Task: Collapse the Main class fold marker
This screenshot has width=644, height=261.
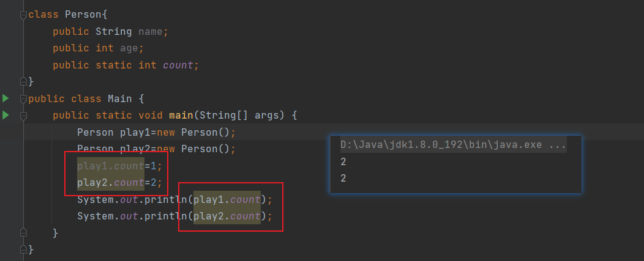Action: (x=23, y=99)
